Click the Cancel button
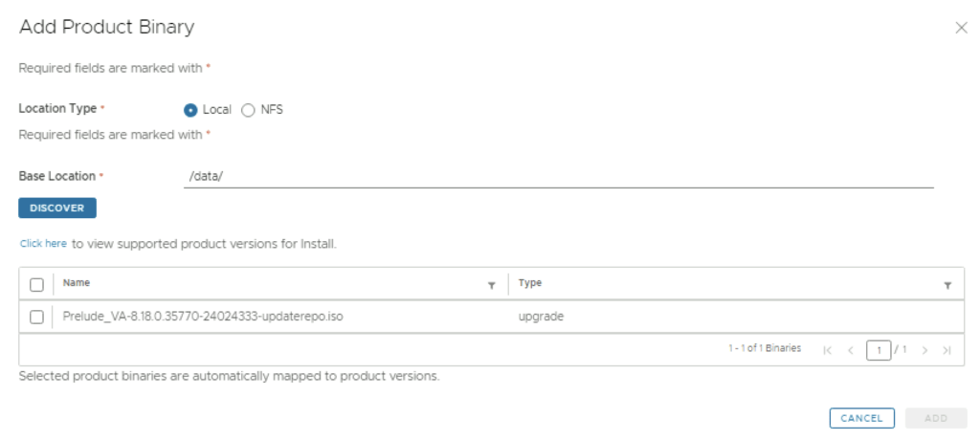Image resolution: width=980 pixels, height=440 pixels. click(x=861, y=418)
